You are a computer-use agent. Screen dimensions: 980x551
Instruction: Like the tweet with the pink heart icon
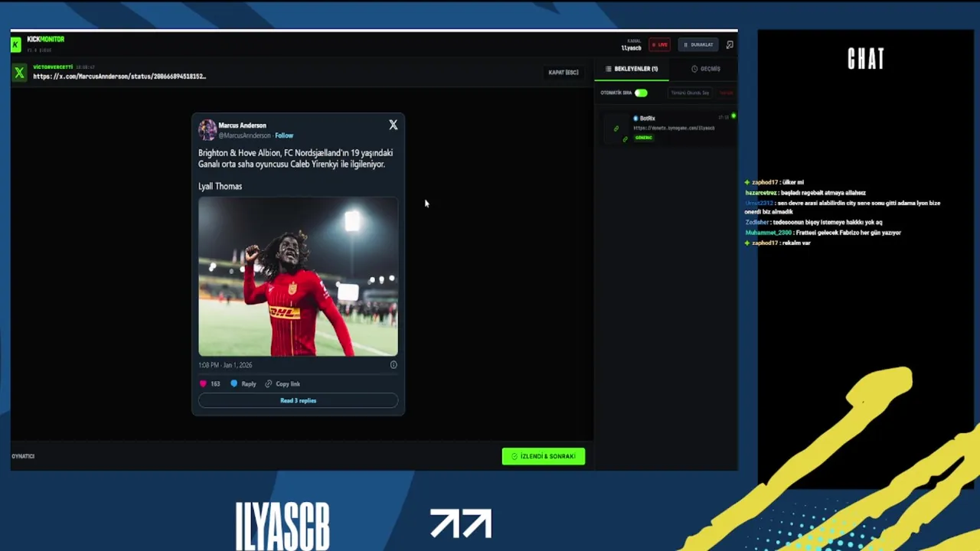click(203, 384)
